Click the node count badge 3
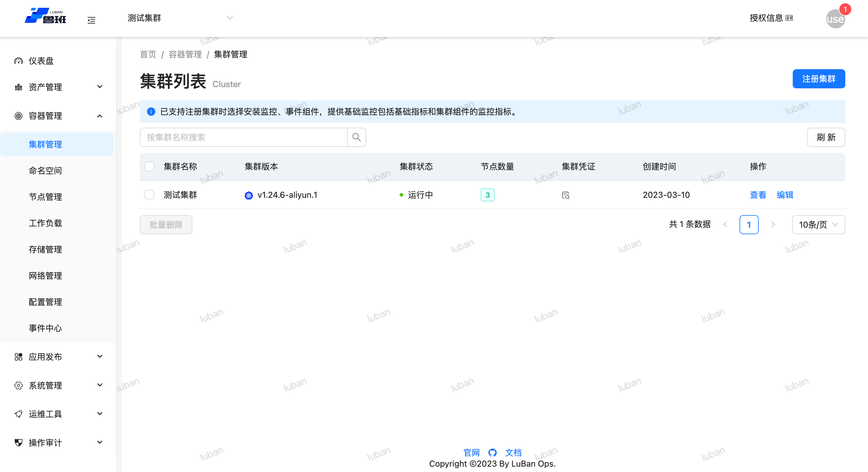This screenshot has height=472, width=868. [487, 195]
